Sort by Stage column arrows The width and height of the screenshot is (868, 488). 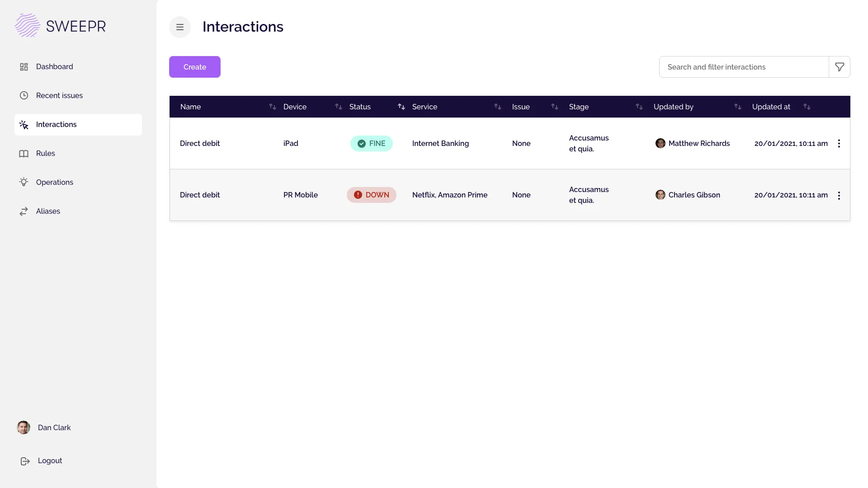click(x=639, y=107)
